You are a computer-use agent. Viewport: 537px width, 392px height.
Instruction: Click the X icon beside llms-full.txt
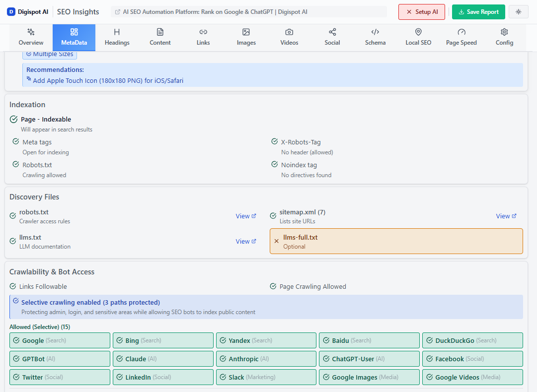coord(276,241)
